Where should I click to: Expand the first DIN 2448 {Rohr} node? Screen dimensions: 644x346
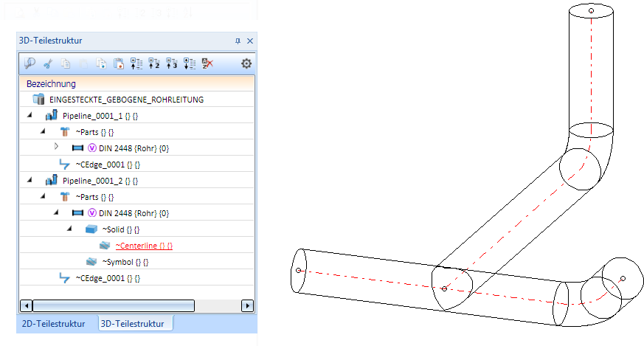click(x=56, y=146)
